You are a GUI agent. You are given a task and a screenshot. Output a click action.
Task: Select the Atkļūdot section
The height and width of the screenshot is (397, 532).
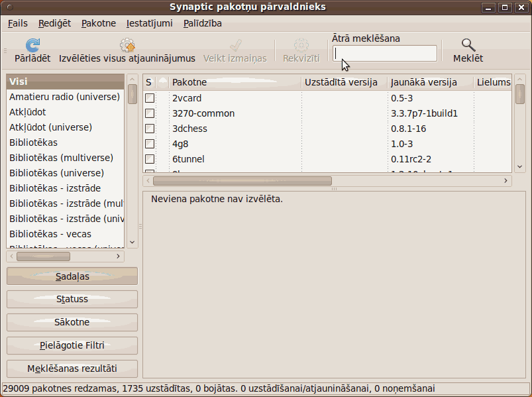coord(65,112)
